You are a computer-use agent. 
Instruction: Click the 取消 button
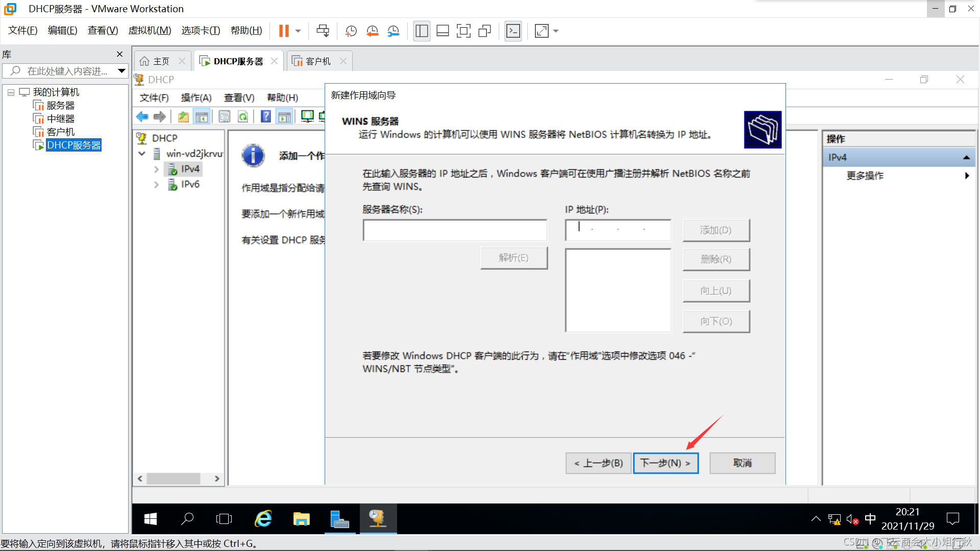pos(742,463)
